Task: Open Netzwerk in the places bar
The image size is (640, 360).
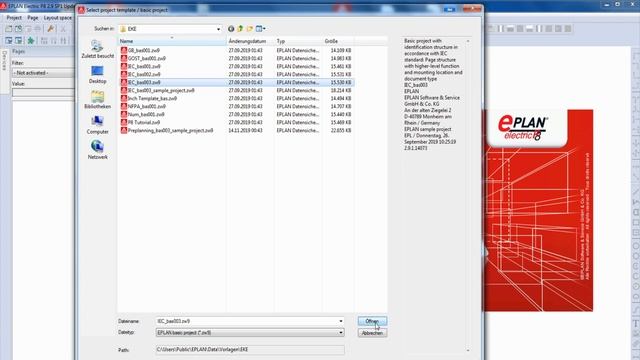Action: pyautogui.click(x=98, y=150)
